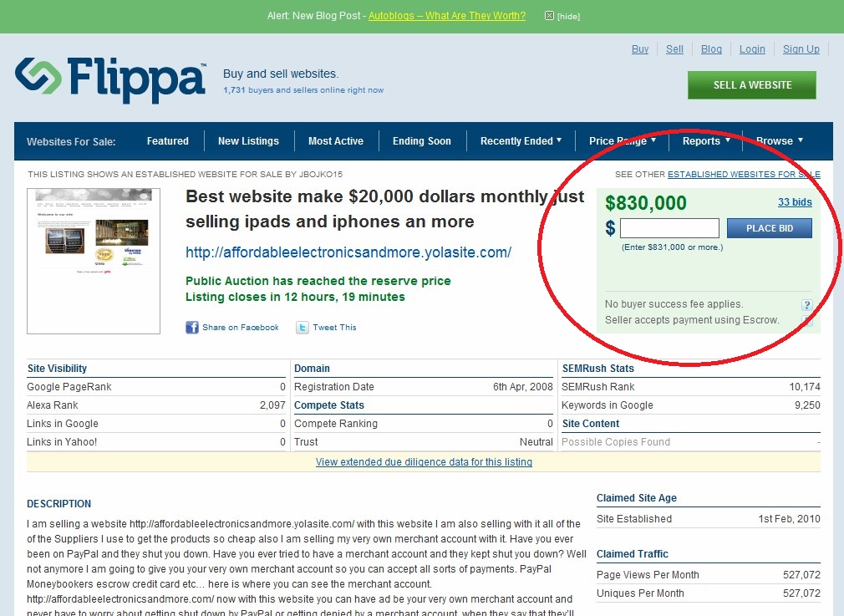
Task: Click the PLACE BID button
Action: (x=769, y=228)
